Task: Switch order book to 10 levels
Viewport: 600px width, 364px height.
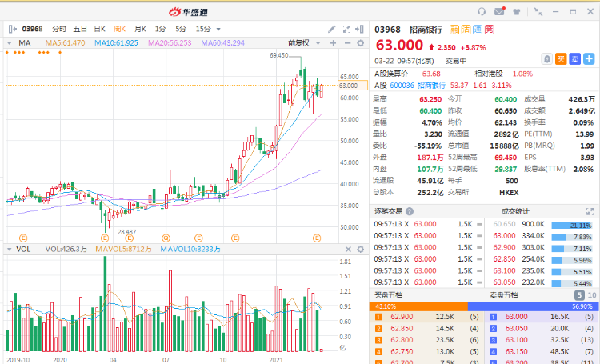Action: [591, 295]
